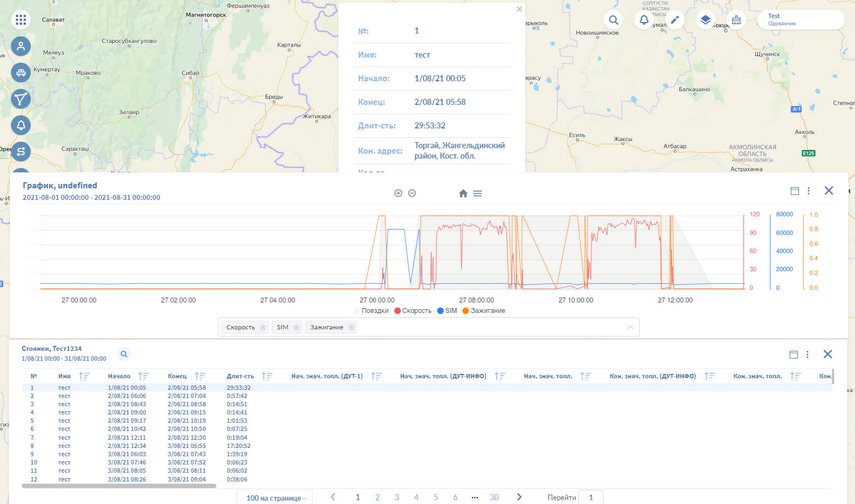Open the users sidebar icon

point(21,46)
